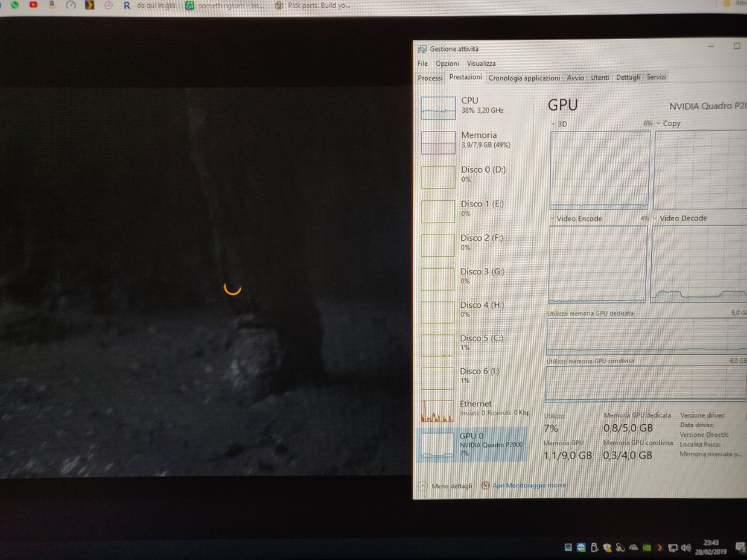This screenshot has height=560, width=747.
Task: Click the Video Encode usage graph
Action: [x=597, y=265]
